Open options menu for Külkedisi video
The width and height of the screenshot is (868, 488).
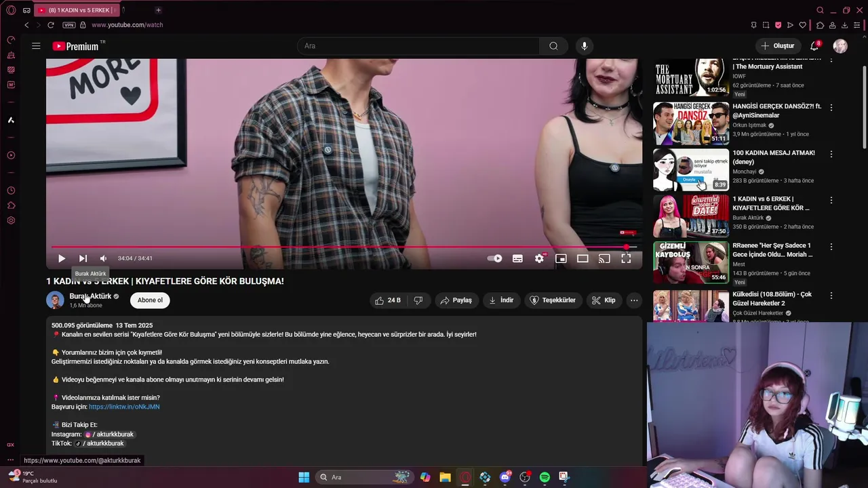(831, 296)
